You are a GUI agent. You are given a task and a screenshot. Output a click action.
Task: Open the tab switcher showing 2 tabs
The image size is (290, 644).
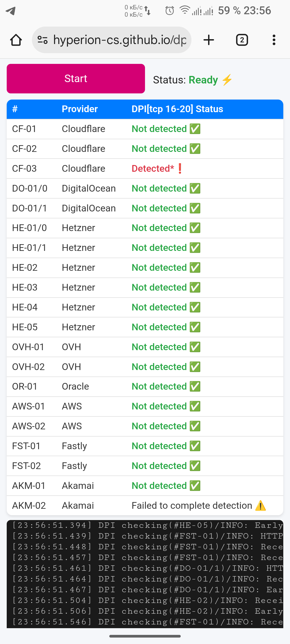[242, 40]
